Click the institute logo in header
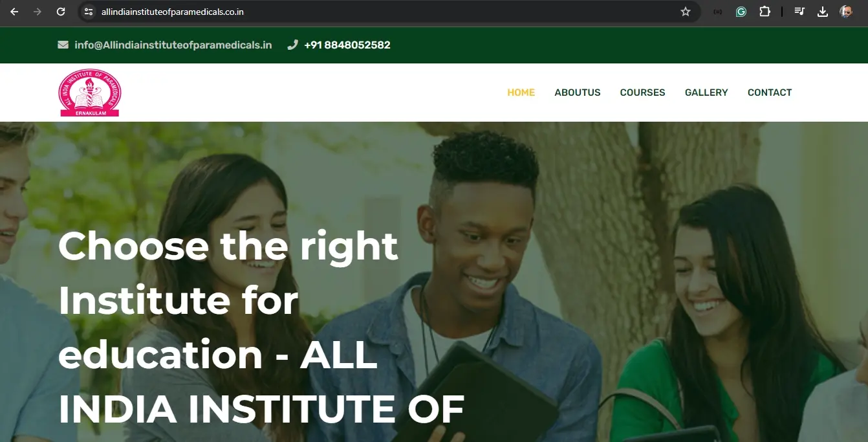Viewport: 868px width, 442px height. coord(90,93)
